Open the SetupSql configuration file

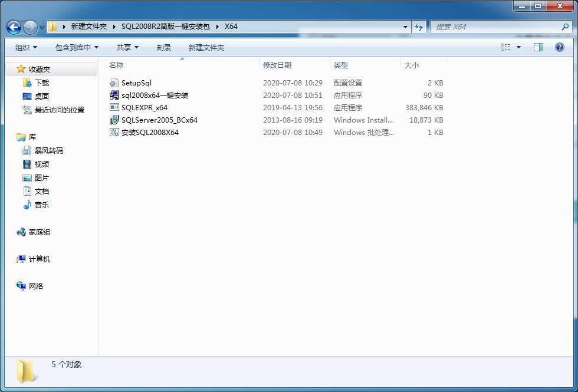tap(137, 83)
